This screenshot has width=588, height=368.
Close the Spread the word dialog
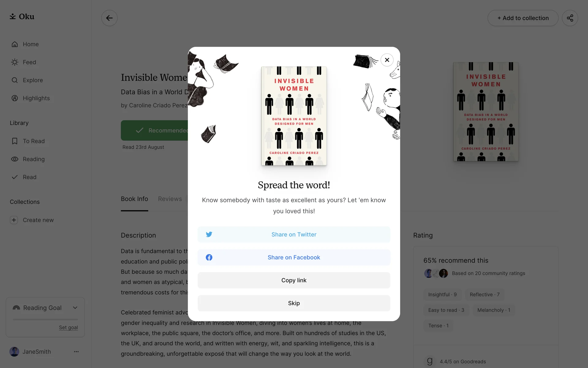coord(387,60)
